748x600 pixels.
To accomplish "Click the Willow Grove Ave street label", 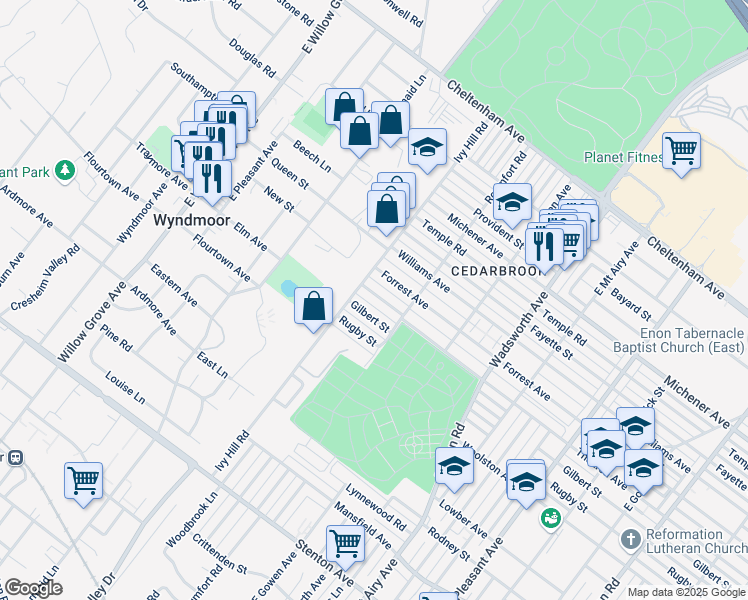I will pos(92,322).
